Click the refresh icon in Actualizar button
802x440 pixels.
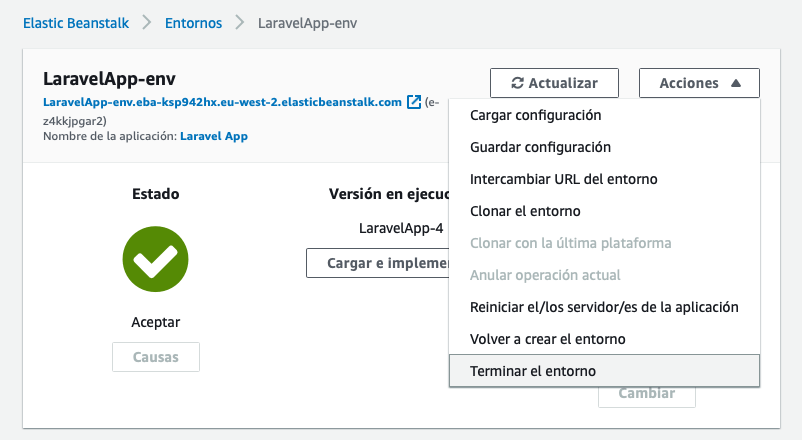point(518,83)
